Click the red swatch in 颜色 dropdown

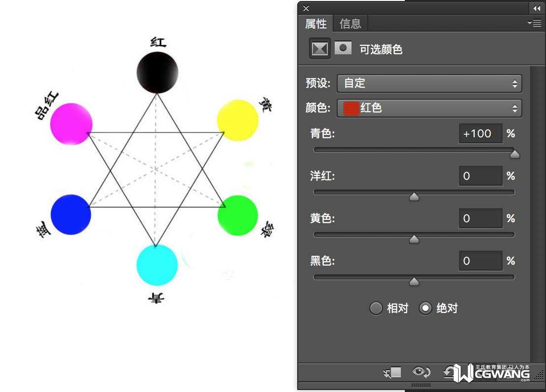351,108
